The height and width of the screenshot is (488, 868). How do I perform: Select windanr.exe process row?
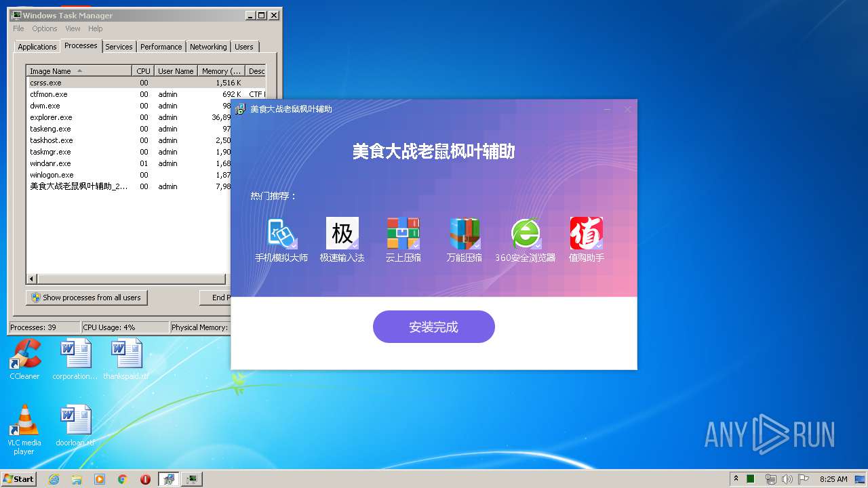point(129,163)
